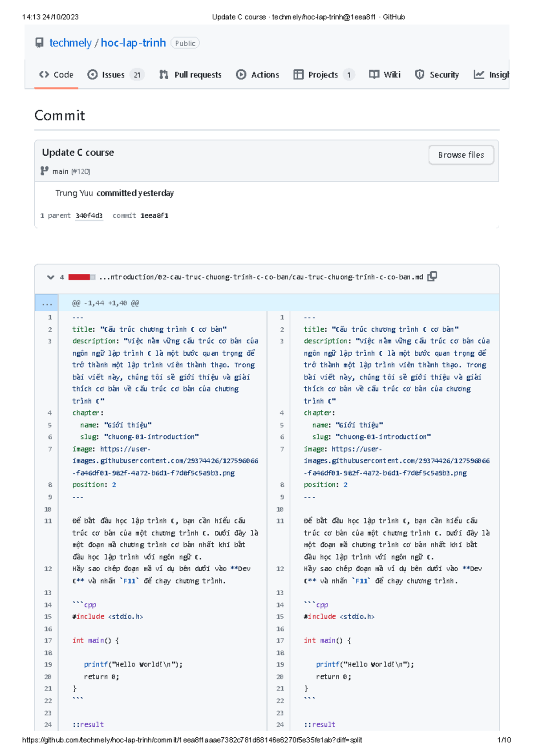Open the Issues tab label
534x756 pixels.
113,74
